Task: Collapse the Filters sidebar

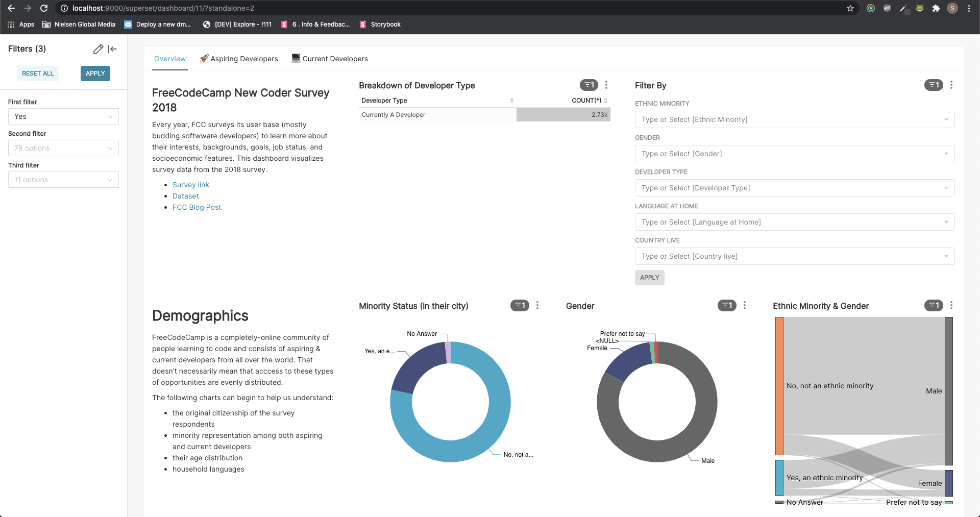Action: [x=113, y=49]
